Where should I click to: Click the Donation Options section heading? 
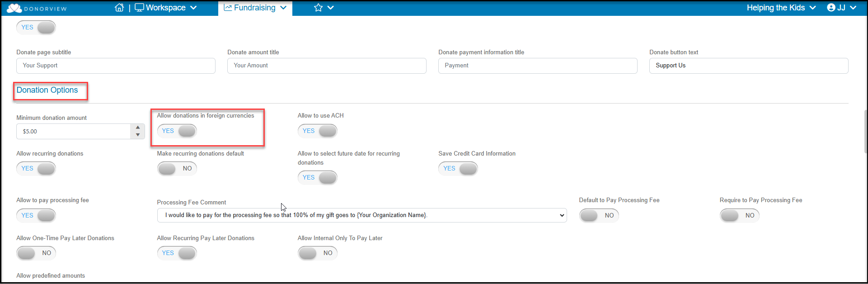point(47,90)
